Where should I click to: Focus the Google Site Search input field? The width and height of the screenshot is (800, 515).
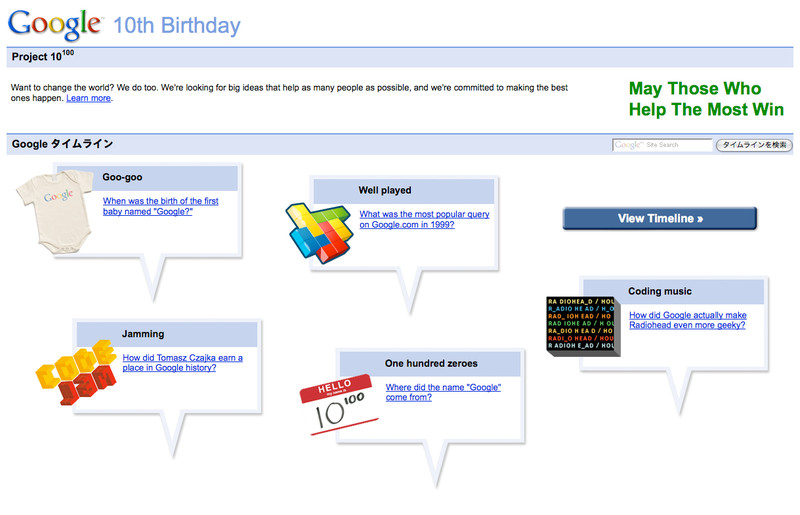662,145
